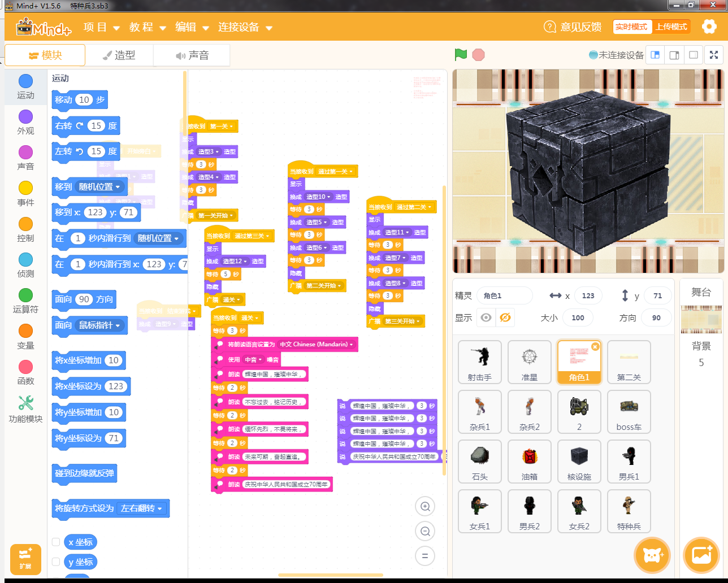Delete 角色1 sprite using its x button

click(x=595, y=347)
